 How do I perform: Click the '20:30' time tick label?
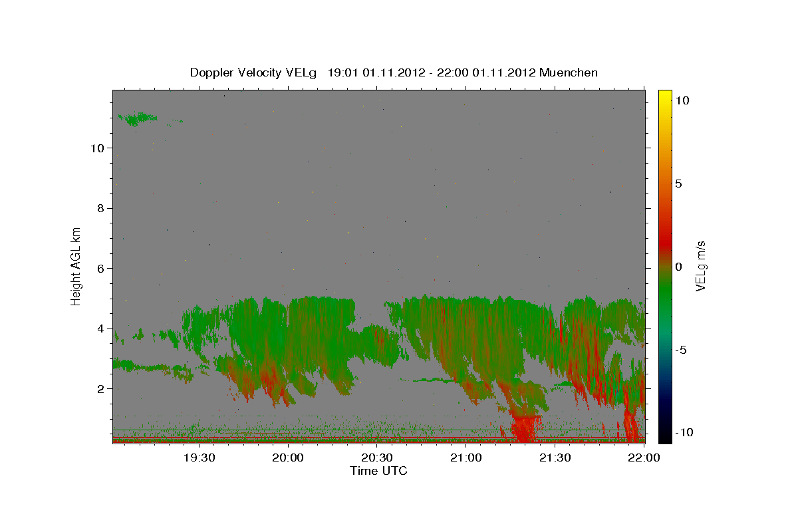(x=377, y=458)
